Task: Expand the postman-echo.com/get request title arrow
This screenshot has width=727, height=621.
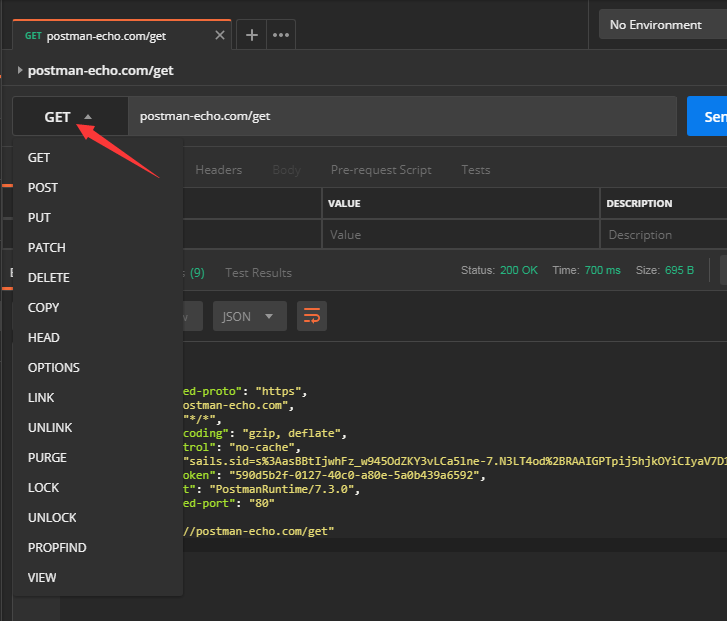Action: [x=19, y=70]
